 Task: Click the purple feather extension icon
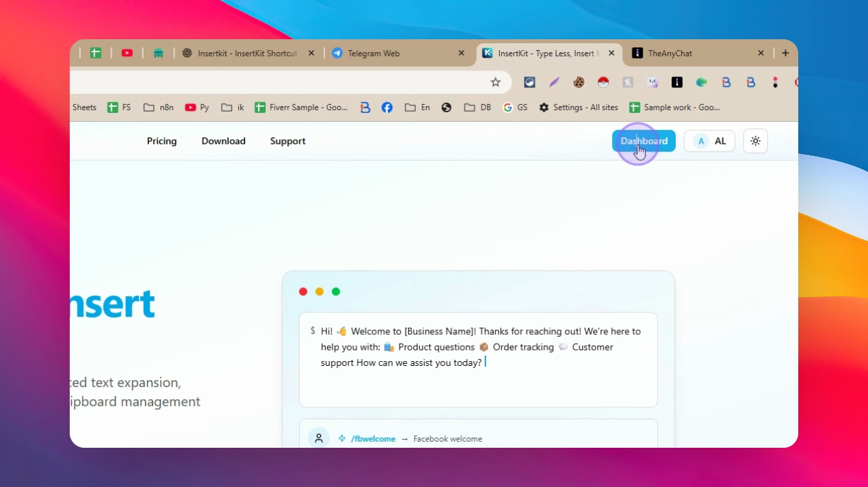[555, 82]
